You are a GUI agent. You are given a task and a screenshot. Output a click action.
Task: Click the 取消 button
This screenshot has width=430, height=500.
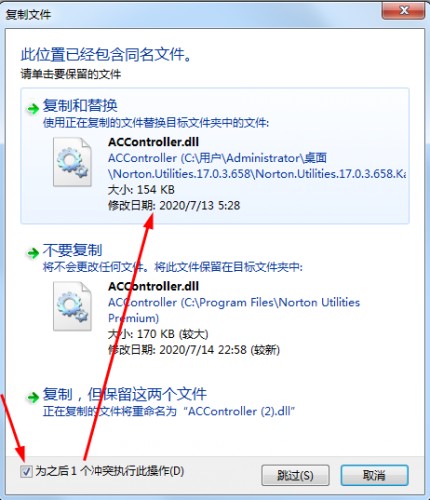click(x=374, y=475)
